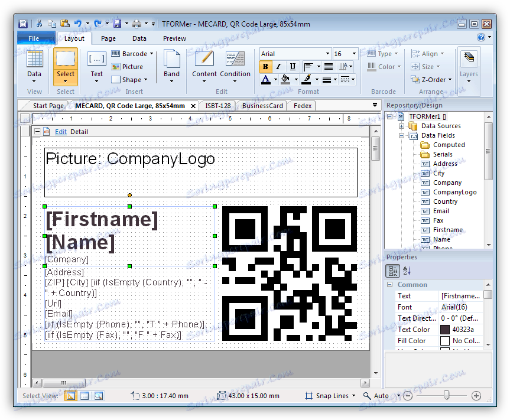Open the Snap Lines status bar button
The width and height of the screenshot is (510, 420).
330,396
